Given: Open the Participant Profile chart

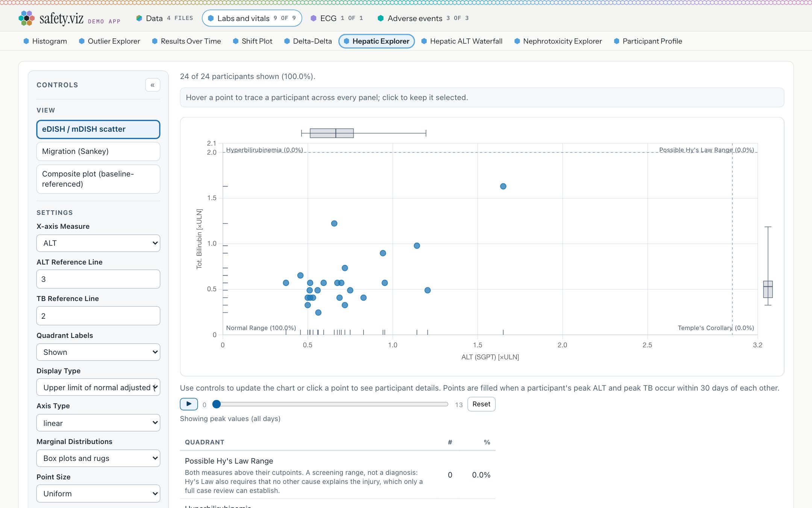Looking at the screenshot, I should pos(648,41).
